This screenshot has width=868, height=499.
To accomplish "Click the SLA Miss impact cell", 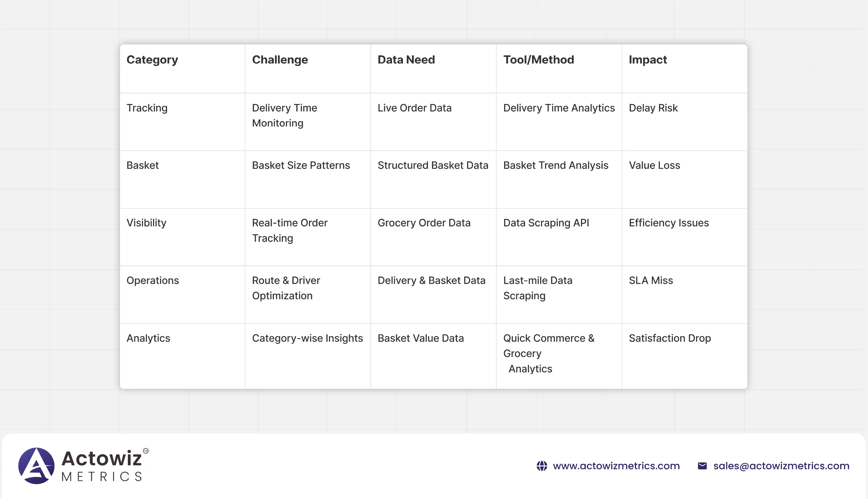I will click(650, 280).
